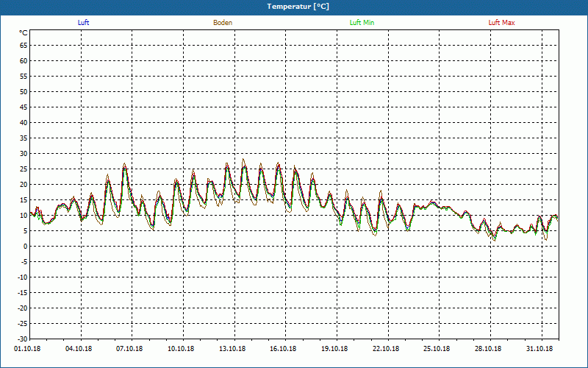Click the 22.10.18 date axis label
The width and height of the screenshot is (588, 368).
click(x=386, y=348)
